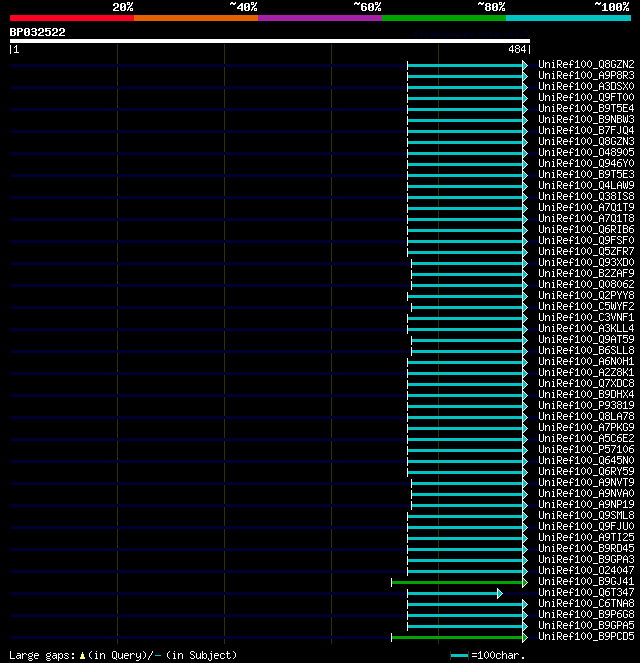The height and width of the screenshot is (663, 640).
Task: Click the BP032522 query name label
Action: [38, 33]
